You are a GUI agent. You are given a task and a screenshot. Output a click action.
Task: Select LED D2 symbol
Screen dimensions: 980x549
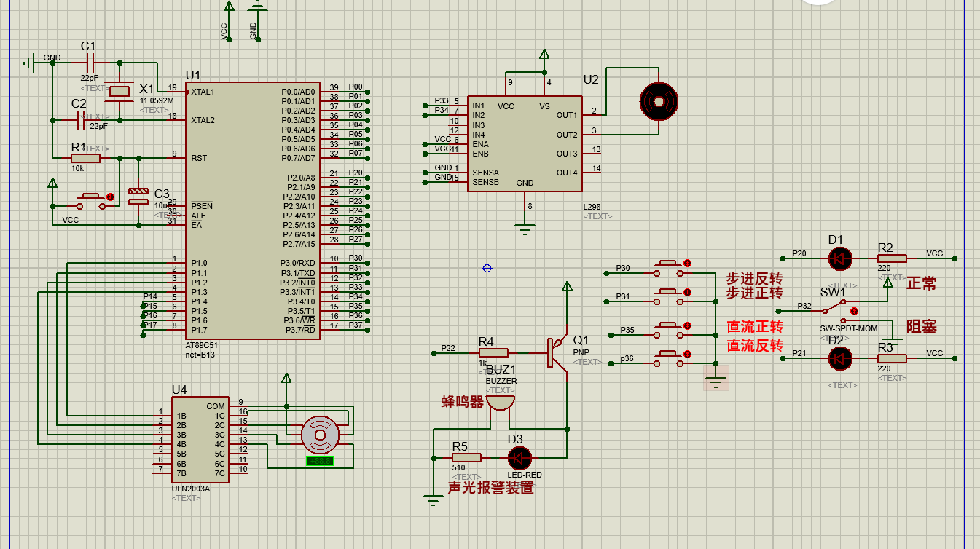[x=840, y=358]
